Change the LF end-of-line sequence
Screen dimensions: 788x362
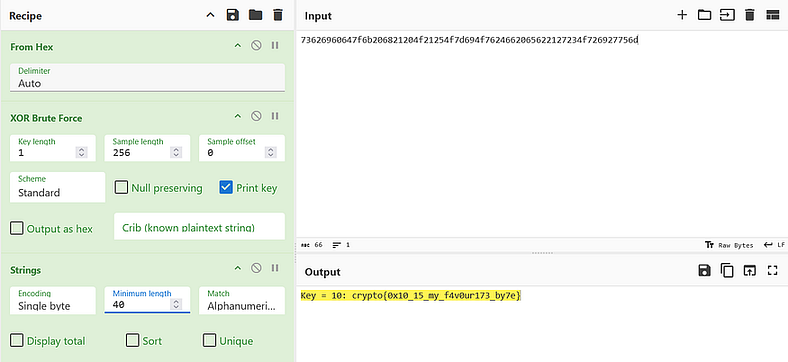(774, 245)
